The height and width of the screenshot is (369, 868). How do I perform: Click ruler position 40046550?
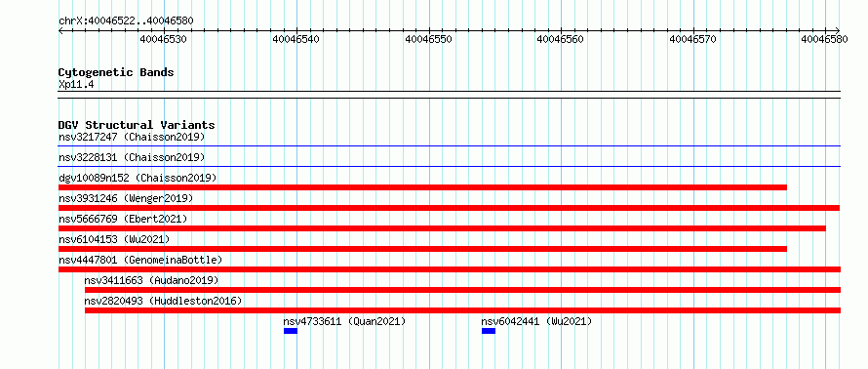pos(428,39)
